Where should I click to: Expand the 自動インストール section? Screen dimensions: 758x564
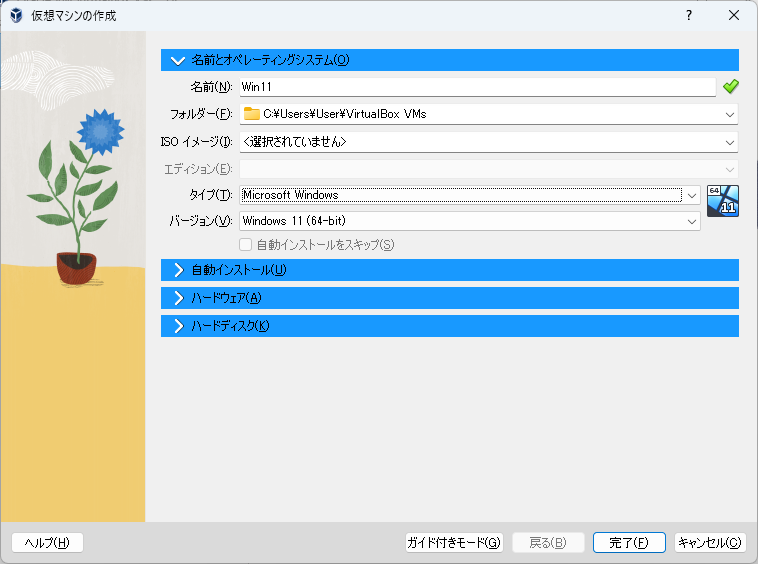450,270
